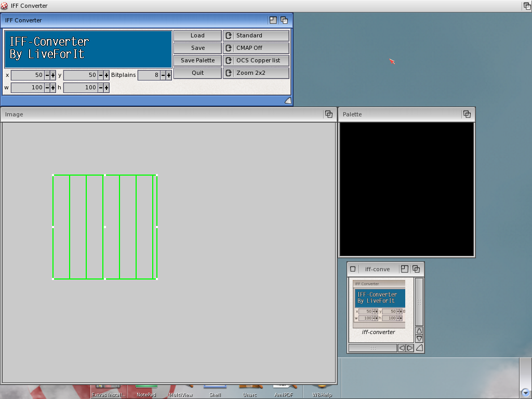The width and height of the screenshot is (532, 399).
Task: Open MultiView from the dock
Action: pyautogui.click(x=181, y=391)
